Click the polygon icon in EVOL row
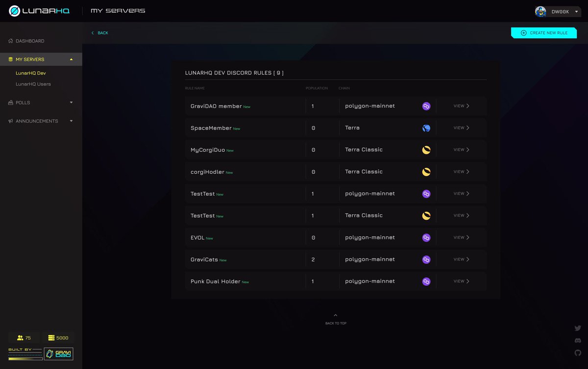 [426, 237]
